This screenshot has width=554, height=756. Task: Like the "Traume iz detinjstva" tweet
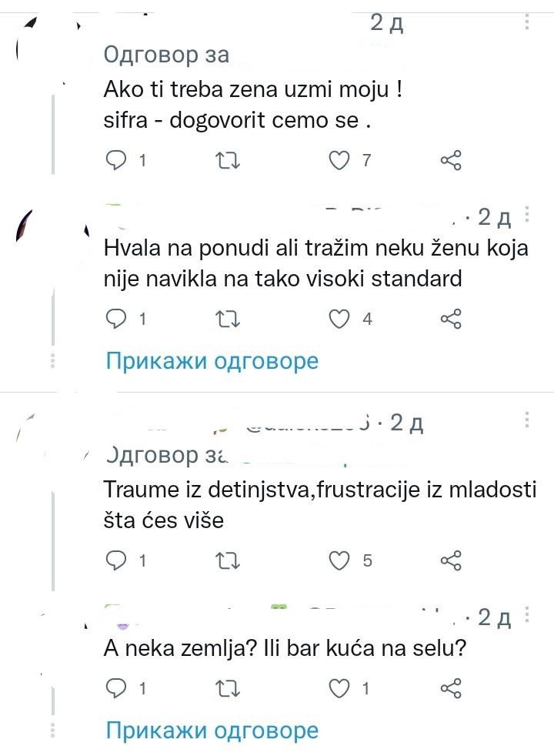tap(341, 561)
